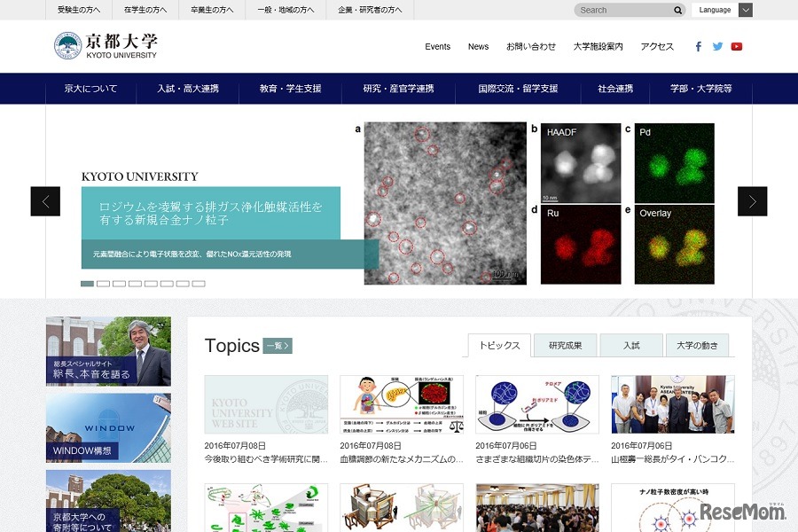Select the last carousel pagination dot

tap(199, 284)
